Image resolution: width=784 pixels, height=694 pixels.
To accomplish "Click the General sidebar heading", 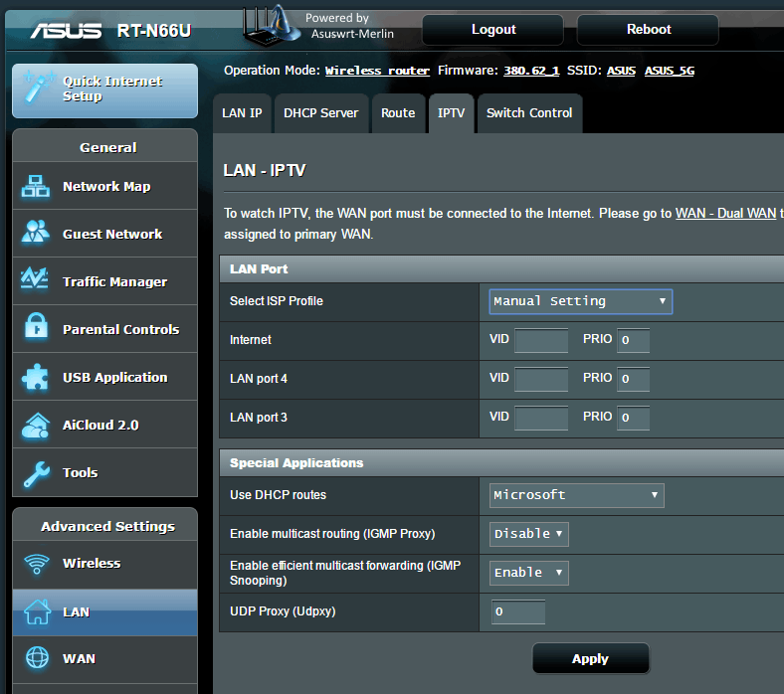I will (x=108, y=147).
